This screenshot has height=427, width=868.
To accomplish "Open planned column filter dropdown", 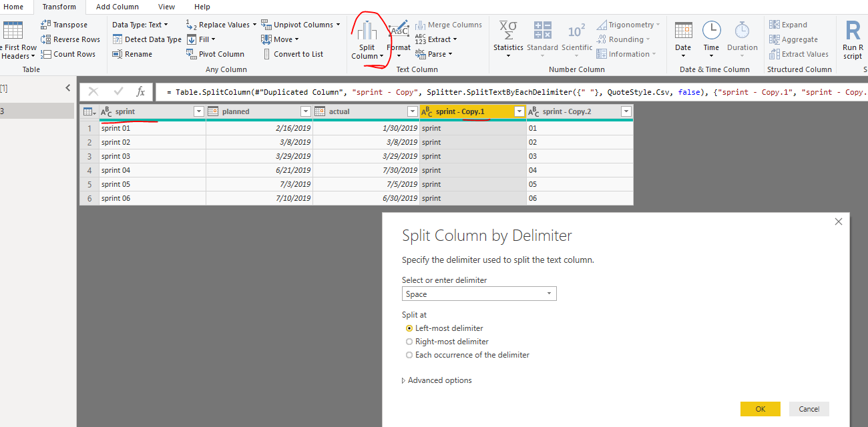I will (x=305, y=111).
